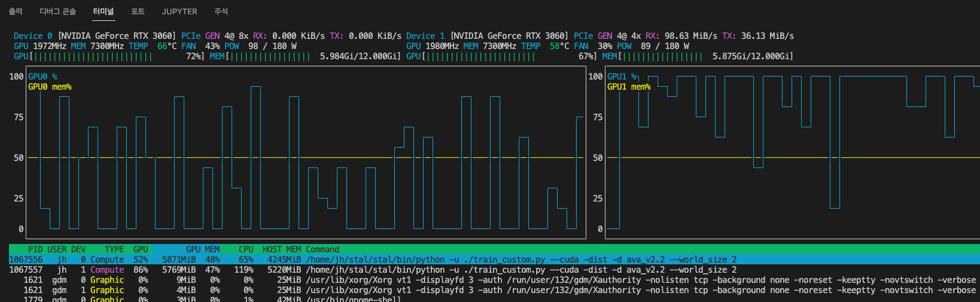Screen dimensions: 980x302
Task: Click the USER column header
Action: tap(57, 249)
